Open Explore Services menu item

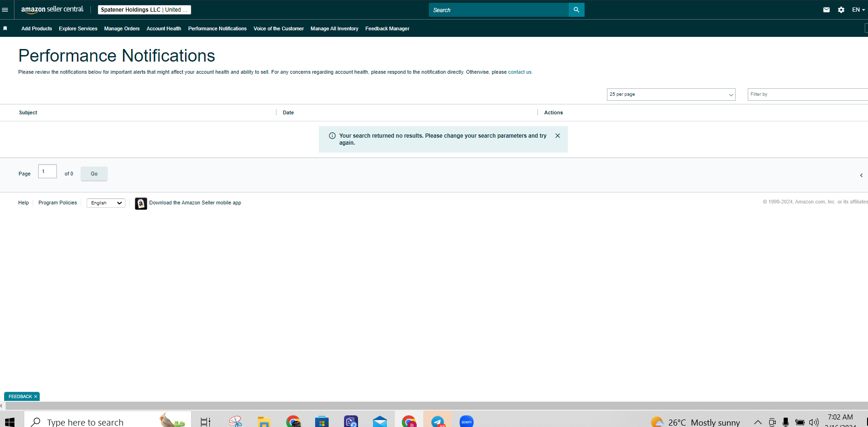pyautogui.click(x=78, y=28)
